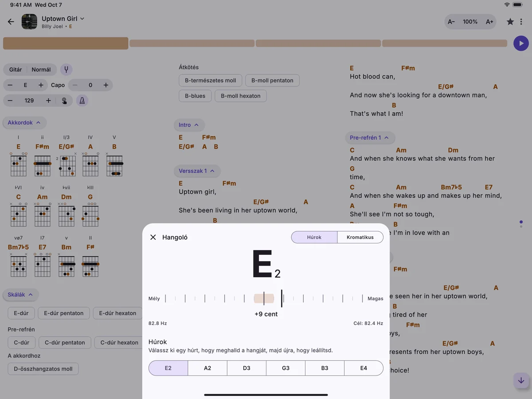This screenshot has height=399, width=532.
Task: Mark the song as favorite with the star
Action: (x=510, y=22)
